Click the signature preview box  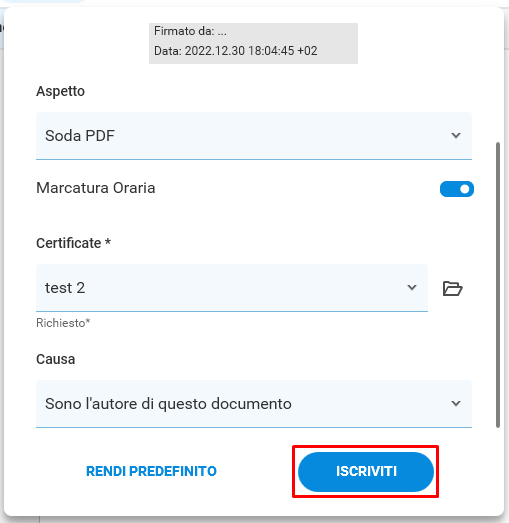[253, 43]
